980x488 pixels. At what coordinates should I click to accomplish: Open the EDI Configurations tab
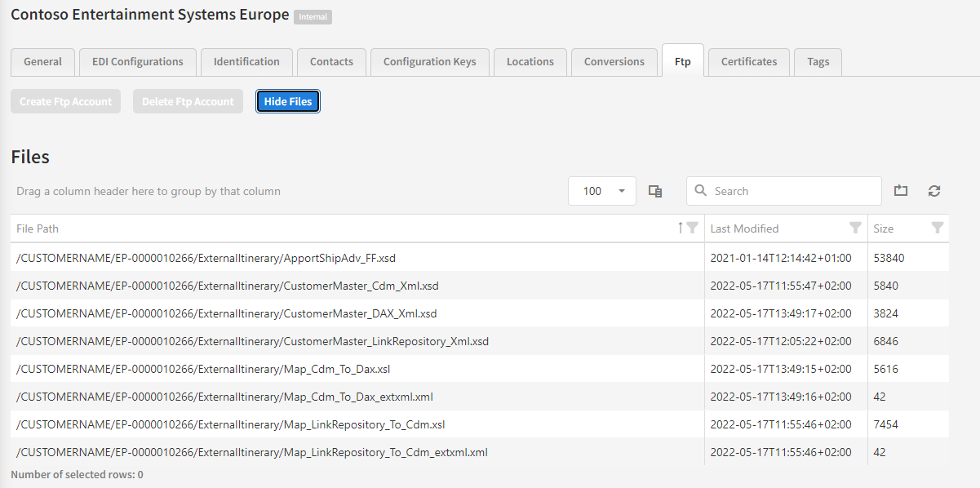tap(137, 62)
